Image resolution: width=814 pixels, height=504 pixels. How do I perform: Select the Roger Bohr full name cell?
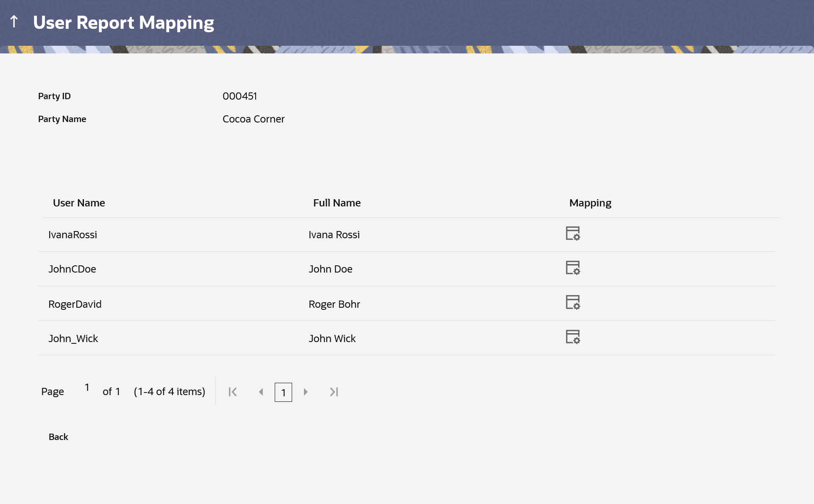click(334, 304)
